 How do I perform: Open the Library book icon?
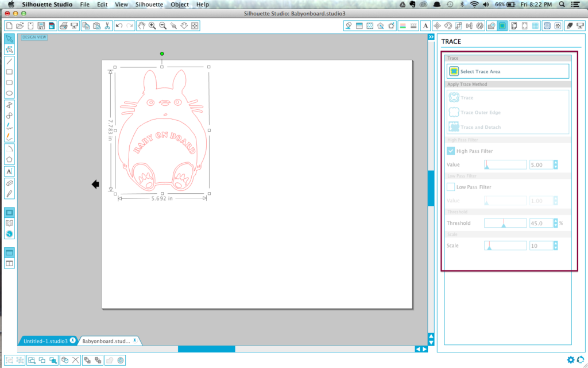(x=9, y=223)
